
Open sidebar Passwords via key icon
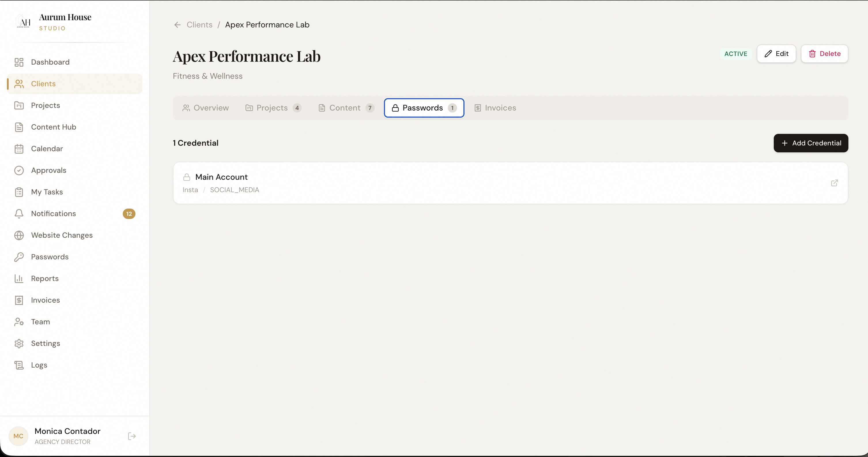[x=19, y=257]
